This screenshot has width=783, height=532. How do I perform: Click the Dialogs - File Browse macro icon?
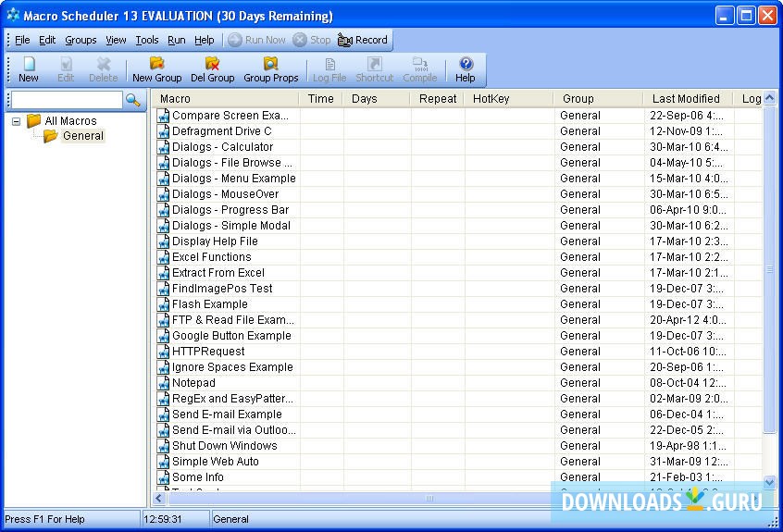tap(163, 163)
